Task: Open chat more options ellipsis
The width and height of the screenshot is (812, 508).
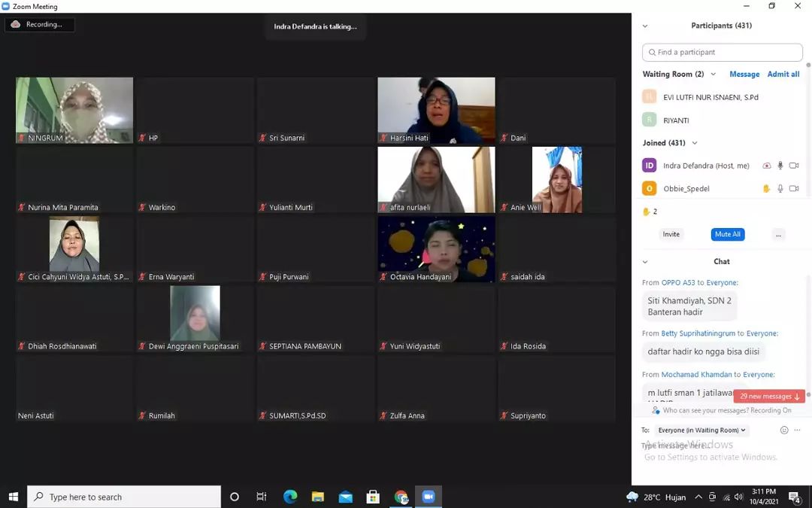Action: point(798,430)
